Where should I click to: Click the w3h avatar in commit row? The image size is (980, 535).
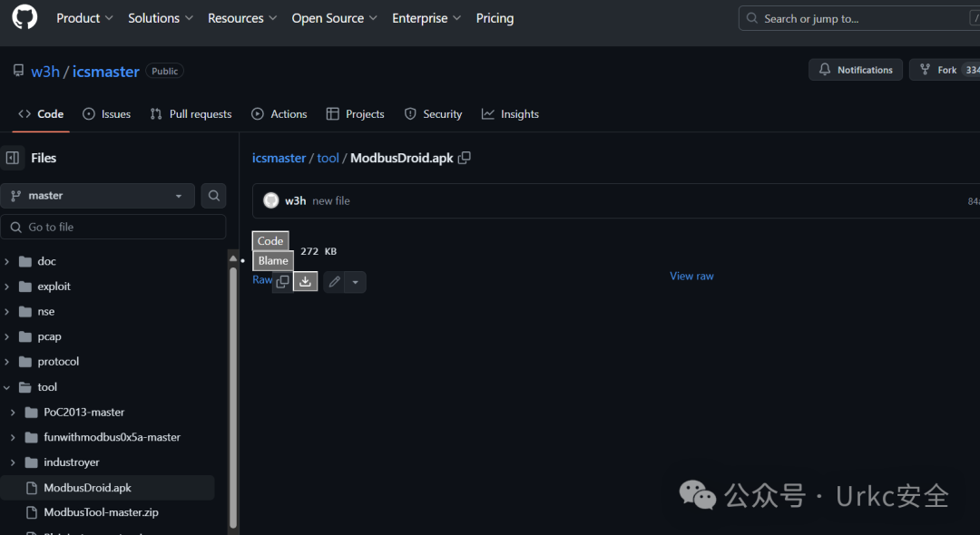(x=270, y=200)
